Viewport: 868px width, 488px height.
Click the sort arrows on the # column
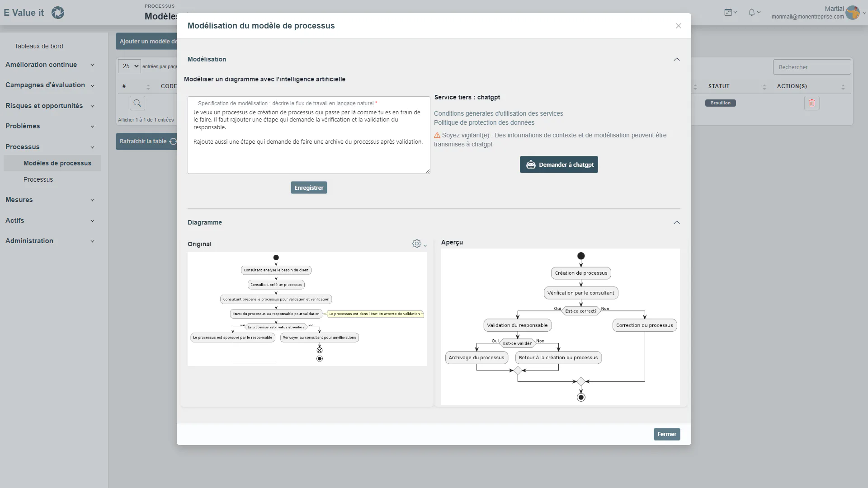[x=148, y=87]
